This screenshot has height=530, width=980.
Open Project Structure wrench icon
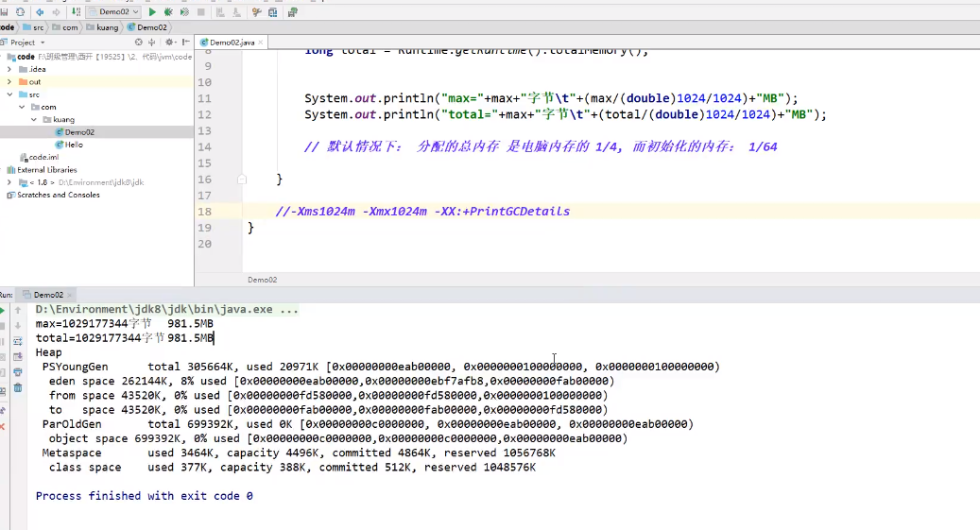(x=256, y=12)
